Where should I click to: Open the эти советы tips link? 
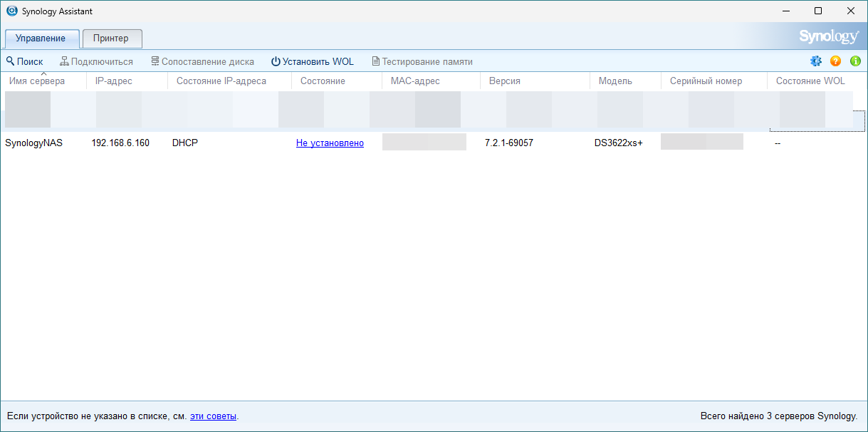tap(213, 416)
